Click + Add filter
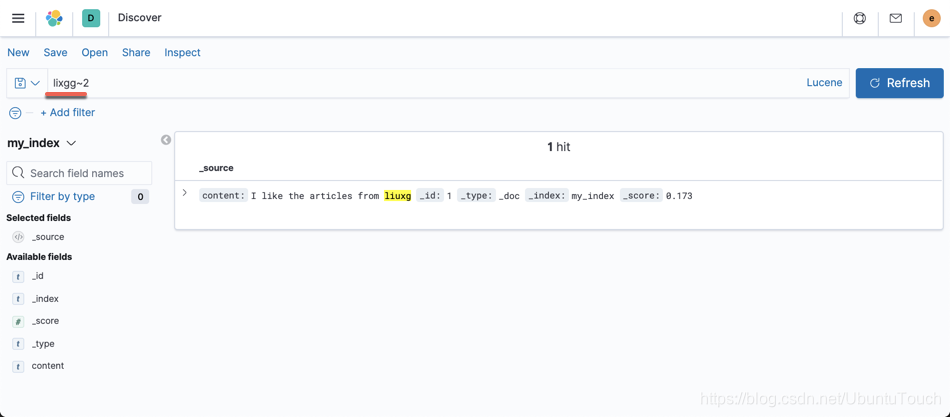 (68, 113)
